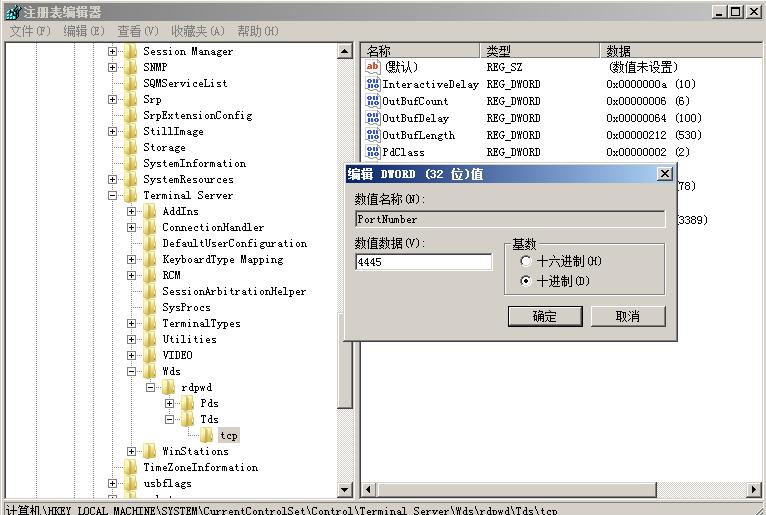Viewport: 766px width, 515px height.
Task: Click the 数据 column header
Action: click(x=681, y=50)
